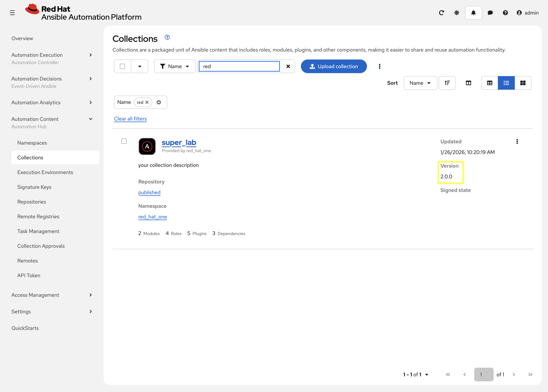Viewport: 548px width, 392px height.
Task: Switch to table view for collections
Action: point(490,83)
